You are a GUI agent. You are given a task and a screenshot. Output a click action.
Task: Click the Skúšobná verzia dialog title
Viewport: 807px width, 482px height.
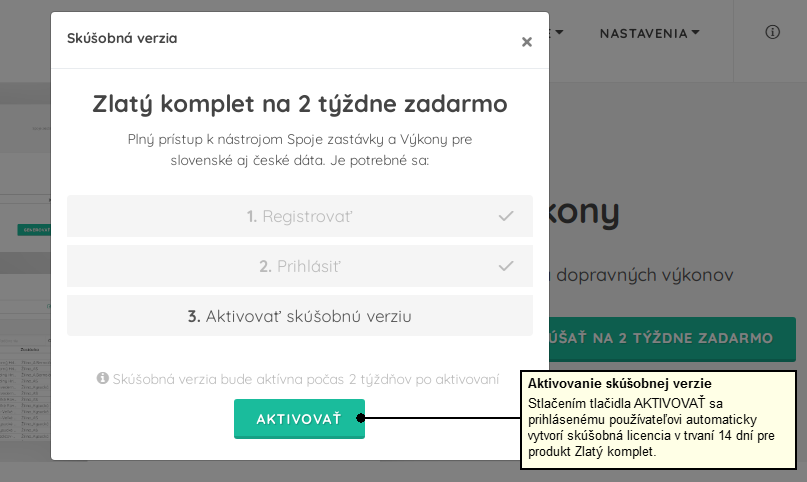122,38
